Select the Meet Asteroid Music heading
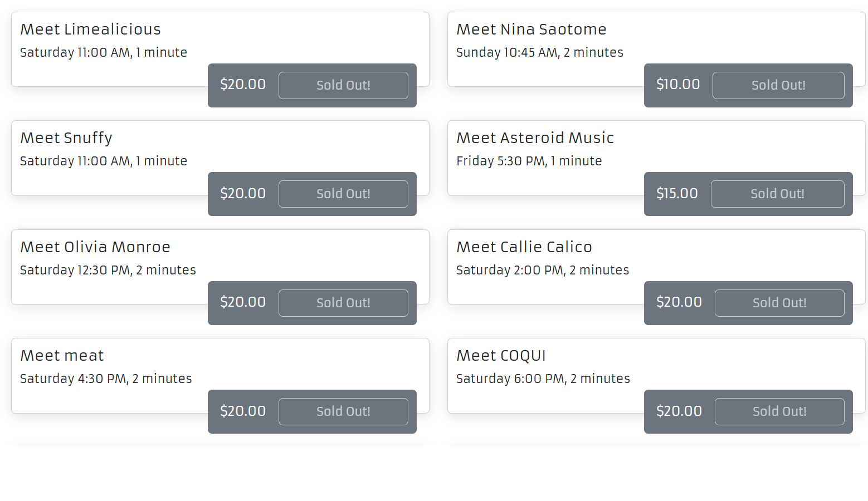Screen dimensions: 868x501 (x=535, y=137)
